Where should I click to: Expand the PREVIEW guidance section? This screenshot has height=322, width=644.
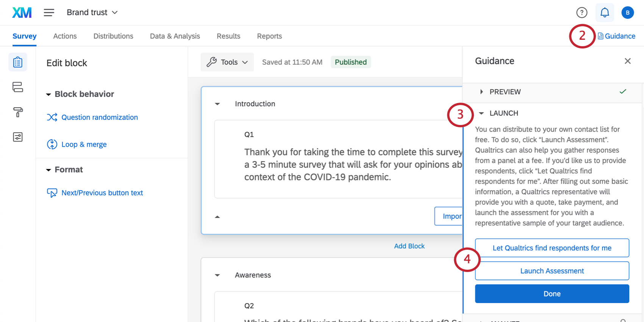[x=481, y=92]
